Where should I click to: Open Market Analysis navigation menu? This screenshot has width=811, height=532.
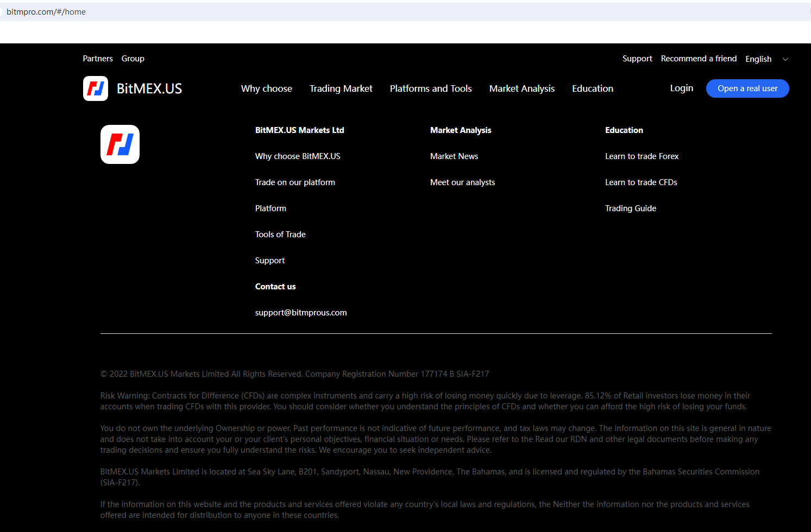(521, 88)
